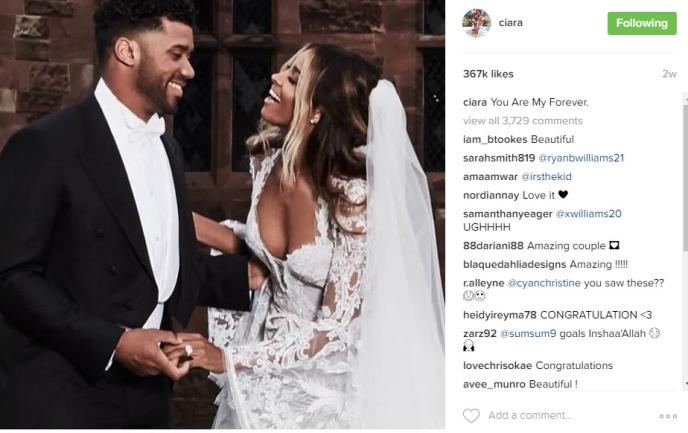Toggle the green Following button

(642, 23)
